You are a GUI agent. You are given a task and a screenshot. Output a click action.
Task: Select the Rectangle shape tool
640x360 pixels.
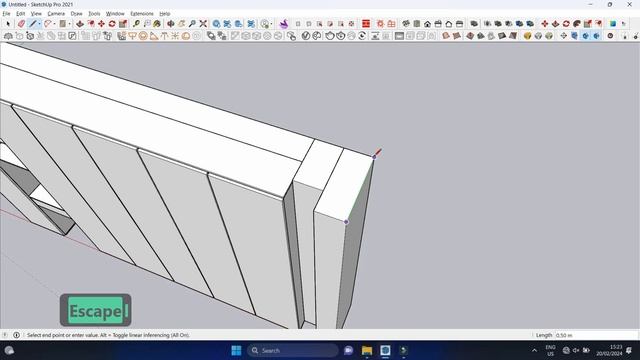click(62, 24)
